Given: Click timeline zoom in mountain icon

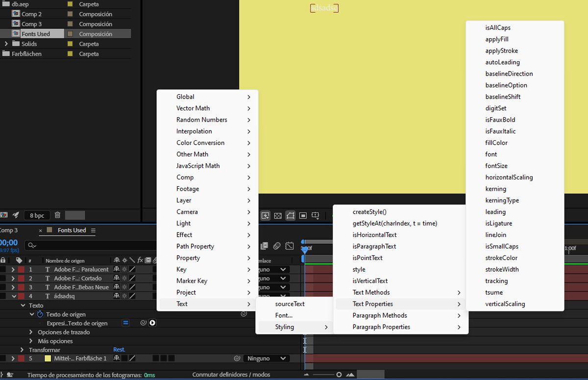Looking at the screenshot, I should [x=350, y=375].
